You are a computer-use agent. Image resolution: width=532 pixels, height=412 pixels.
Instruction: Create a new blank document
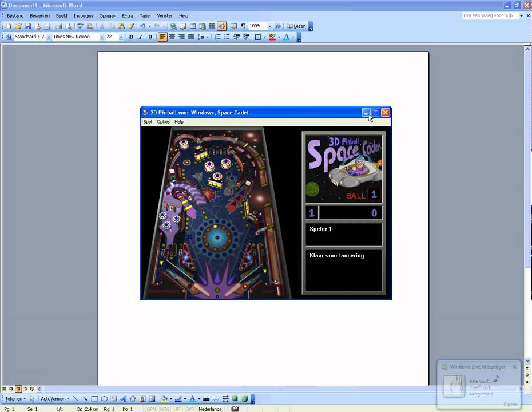pyautogui.click(x=9, y=26)
